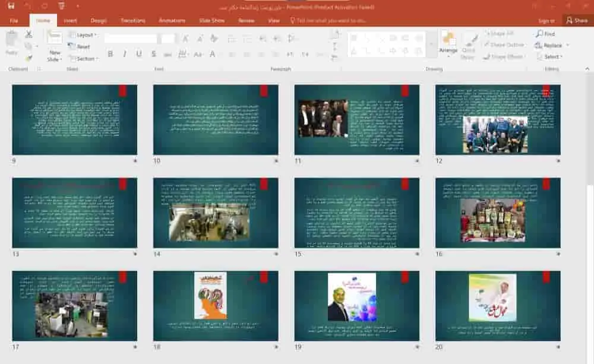The image size is (594, 364).
Task: Click the Sign in link
Action: tap(546, 20)
